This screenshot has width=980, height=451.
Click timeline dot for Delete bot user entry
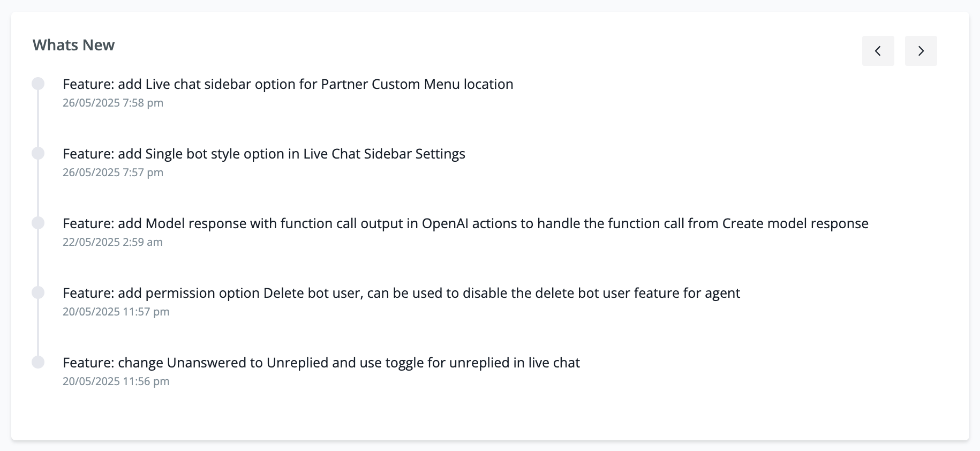38,292
